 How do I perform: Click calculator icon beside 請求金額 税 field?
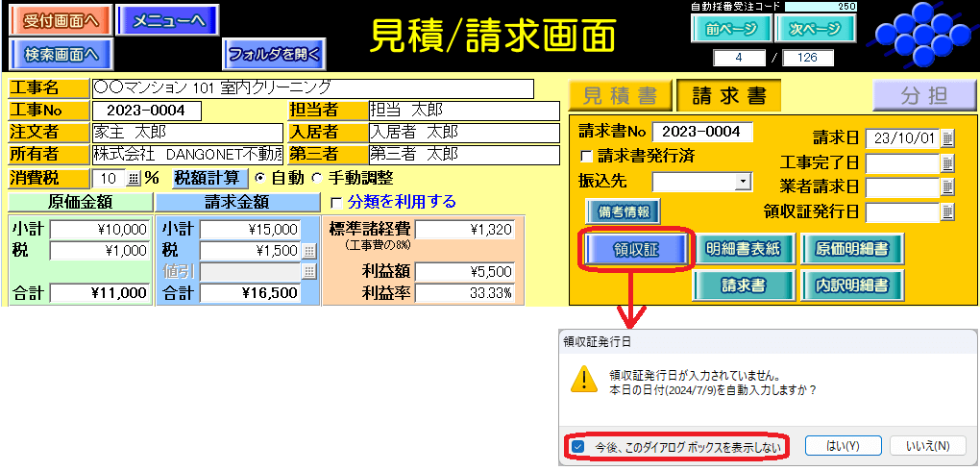308,251
